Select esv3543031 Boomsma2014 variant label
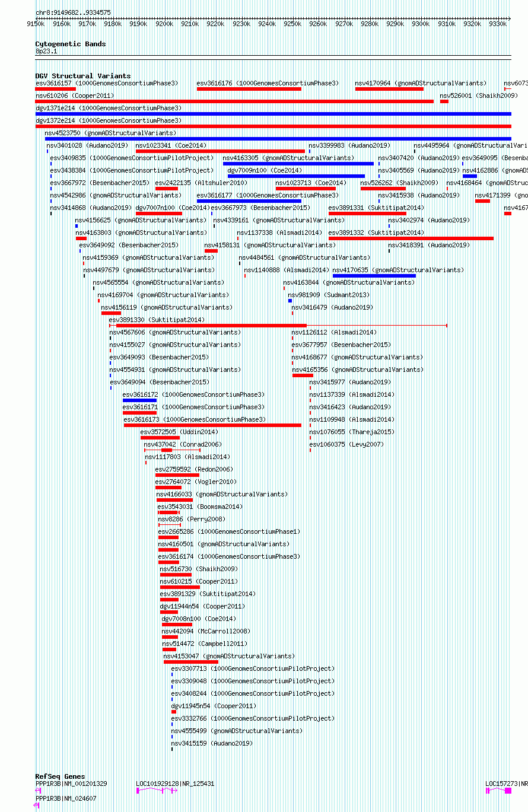Image resolution: width=528 pixels, height=812 pixels. [201, 507]
